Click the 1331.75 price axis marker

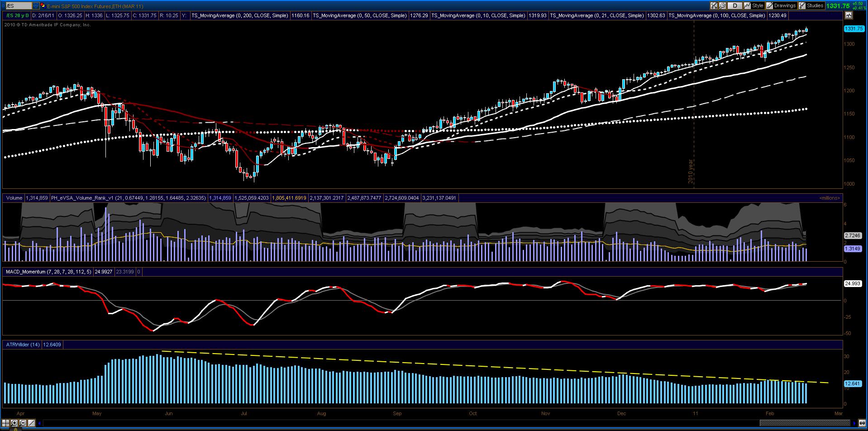click(x=854, y=29)
